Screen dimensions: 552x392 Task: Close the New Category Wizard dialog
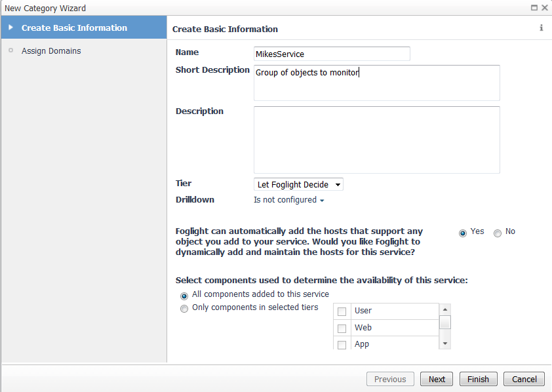tap(544, 8)
